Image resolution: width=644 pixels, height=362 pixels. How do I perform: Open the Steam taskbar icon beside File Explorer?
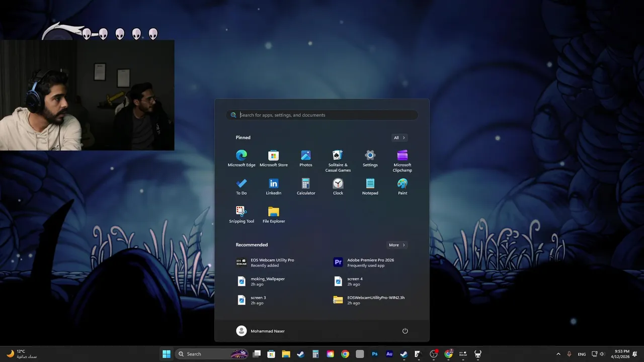[x=300, y=354]
